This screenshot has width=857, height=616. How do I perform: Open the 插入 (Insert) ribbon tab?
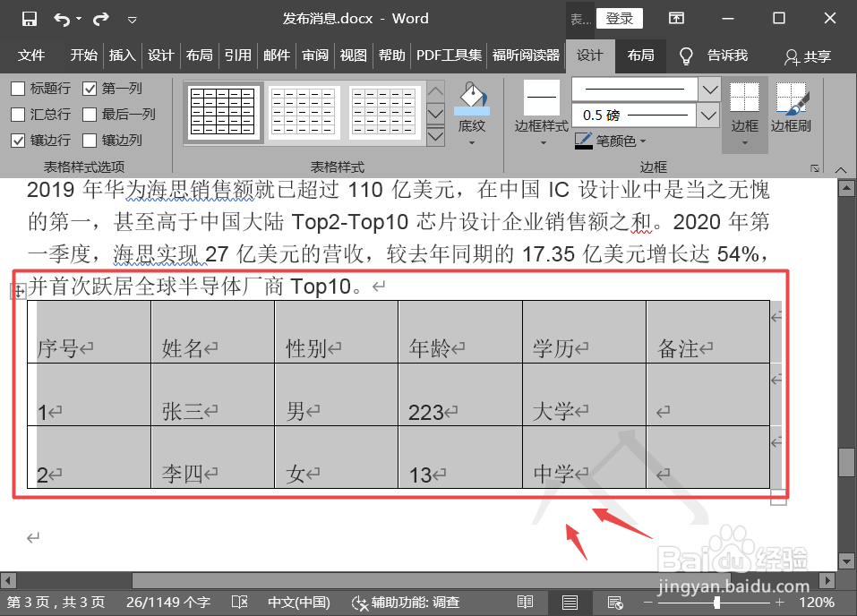click(122, 56)
